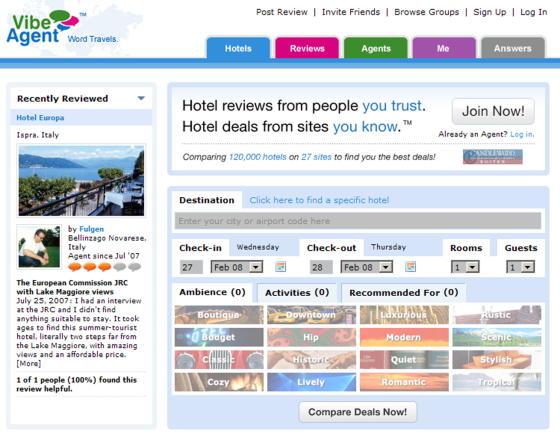Open the Rooms number dropdown
The height and width of the screenshot is (434, 560).
tap(465, 267)
